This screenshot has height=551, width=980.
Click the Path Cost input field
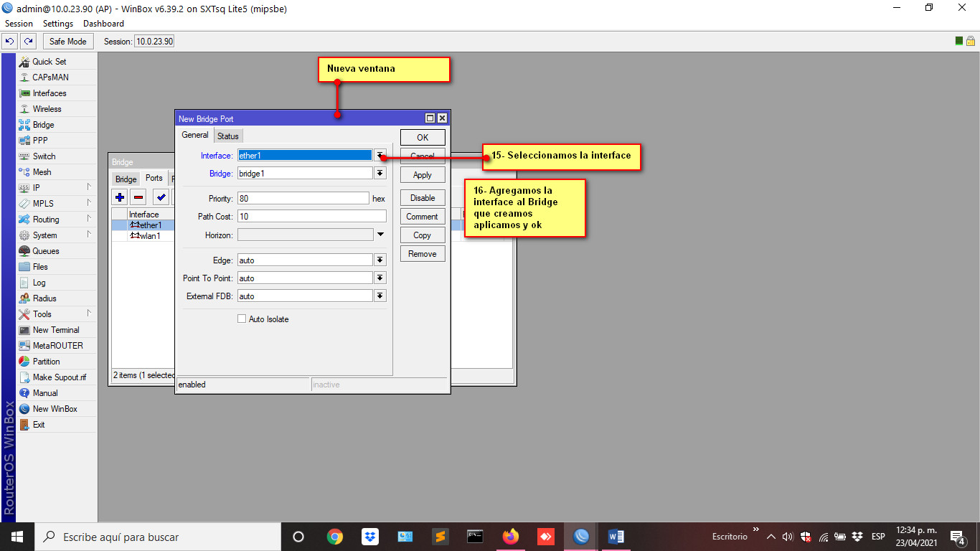coord(311,216)
